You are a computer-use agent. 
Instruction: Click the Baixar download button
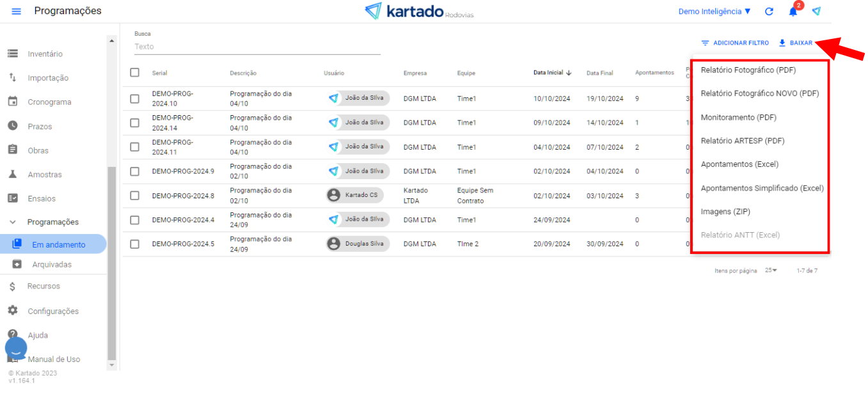click(x=796, y=43)
